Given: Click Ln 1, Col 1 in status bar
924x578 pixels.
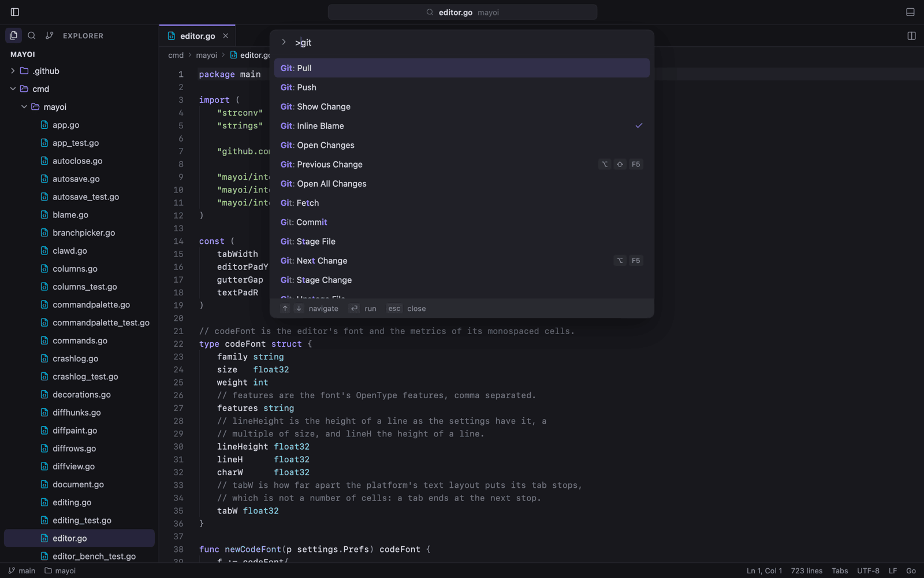Looking at the screenshot, I should point(764,570).
